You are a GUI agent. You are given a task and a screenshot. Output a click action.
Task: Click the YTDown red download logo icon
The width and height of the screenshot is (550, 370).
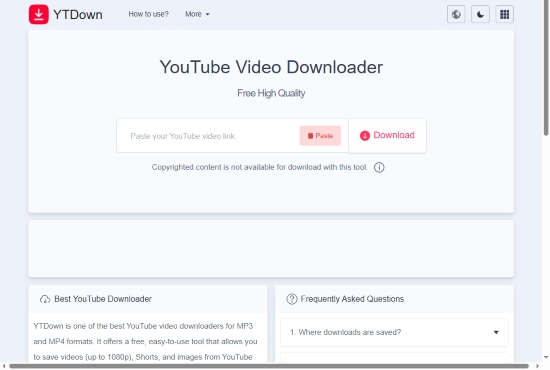(39, 14)
